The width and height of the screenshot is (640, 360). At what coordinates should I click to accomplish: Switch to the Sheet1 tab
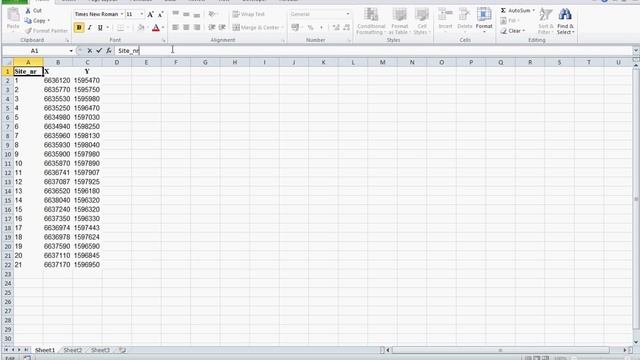tap(44, 350)
